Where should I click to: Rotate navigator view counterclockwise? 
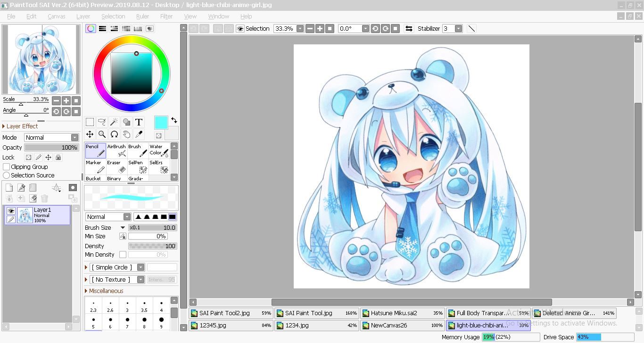click(x=56, y=111)
